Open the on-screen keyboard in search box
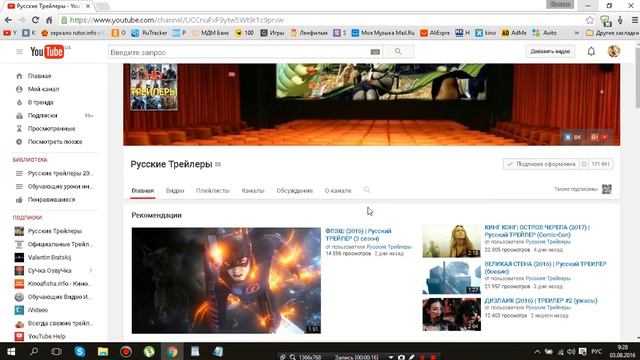 [375, 52]
